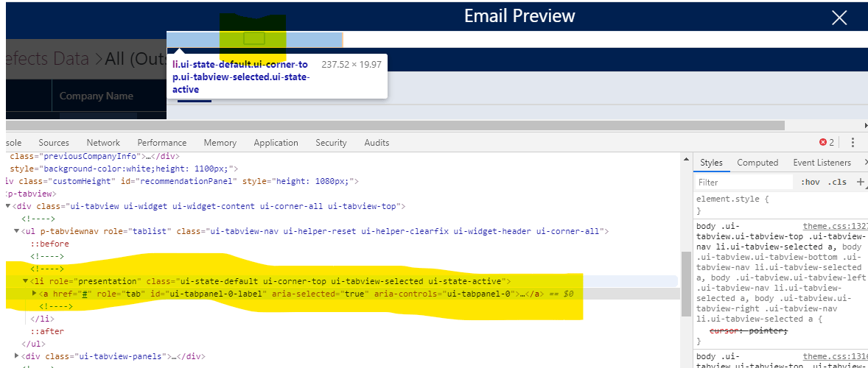
Task: Switch to the Computed sidebar tab
Action: pyautogui.click(x=757, y=163)
